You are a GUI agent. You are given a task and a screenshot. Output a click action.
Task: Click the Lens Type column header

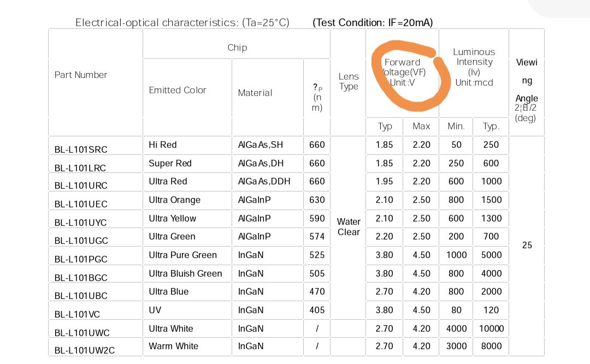349,81
